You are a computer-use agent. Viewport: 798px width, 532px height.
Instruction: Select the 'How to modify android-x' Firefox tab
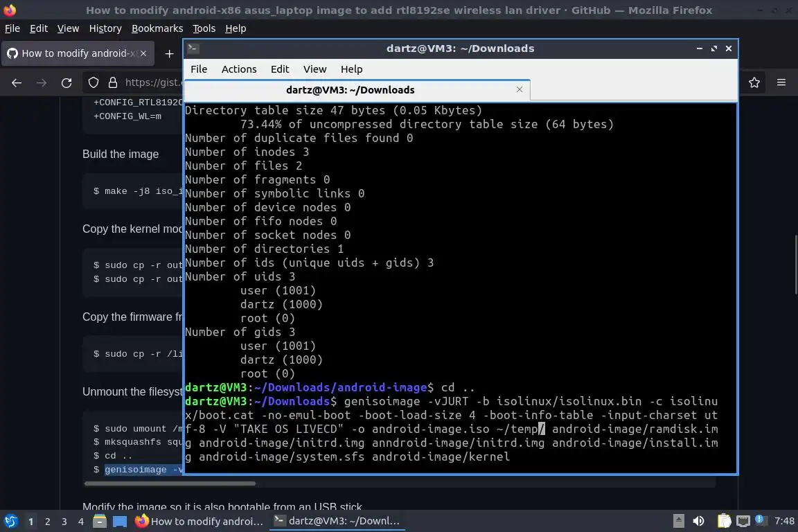tap(78, 53)
